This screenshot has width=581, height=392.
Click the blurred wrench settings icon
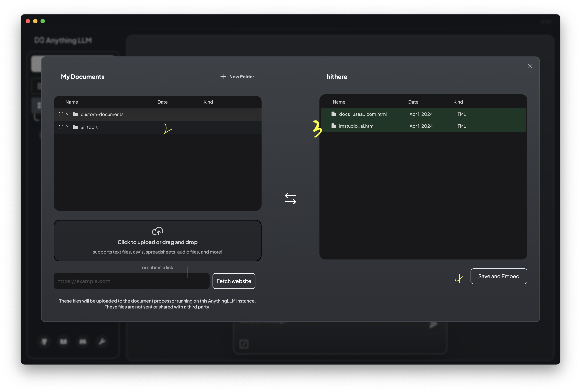click(x=102, y=341)
